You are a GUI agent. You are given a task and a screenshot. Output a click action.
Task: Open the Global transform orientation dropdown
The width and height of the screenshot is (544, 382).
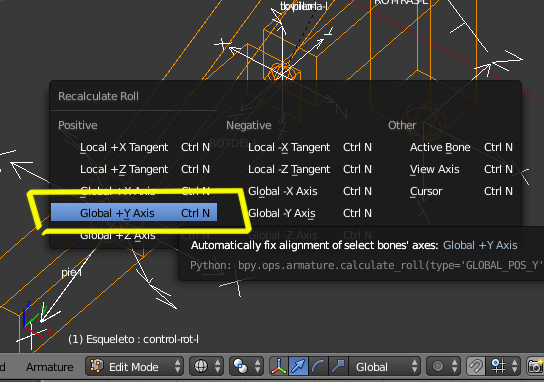[384, 366]
